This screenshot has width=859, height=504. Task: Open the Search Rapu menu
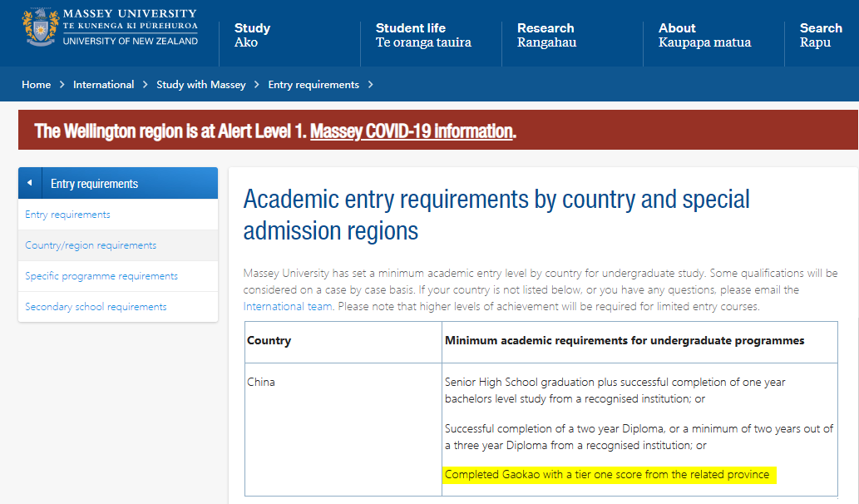(821, 35)
